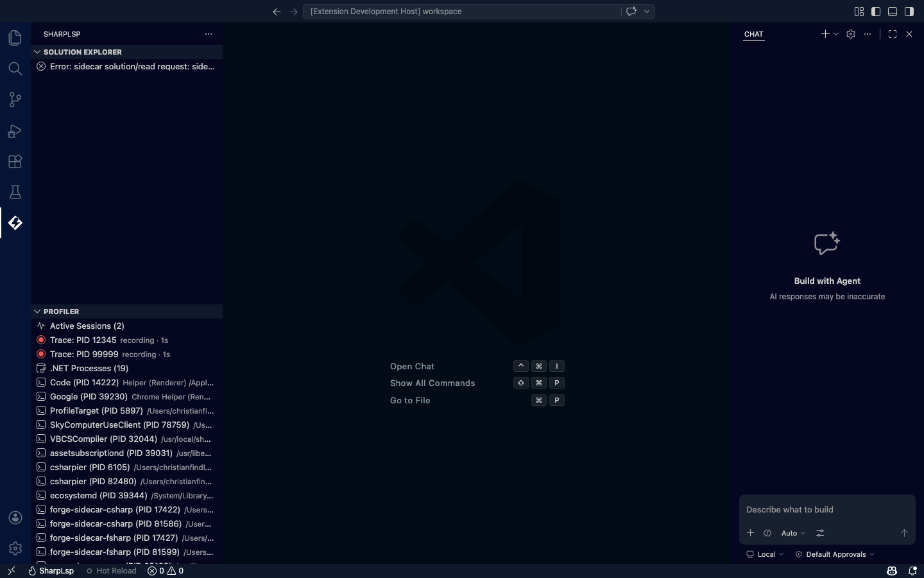Viewport: 924px width, 578px height.
Task: Select Google (PID 39230) process
Action: point(126,396)
